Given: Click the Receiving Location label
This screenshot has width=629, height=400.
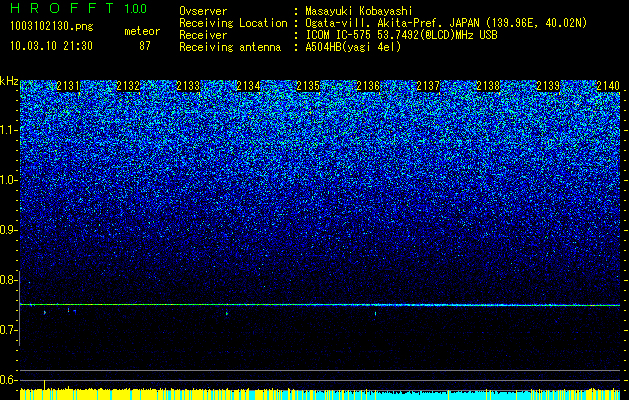Looking at the screenshot, I should (233, 23).
